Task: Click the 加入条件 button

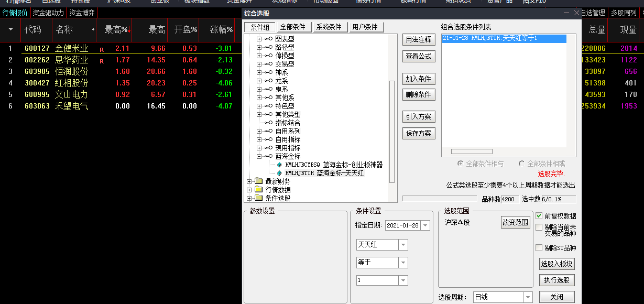Action: [419, 79]
